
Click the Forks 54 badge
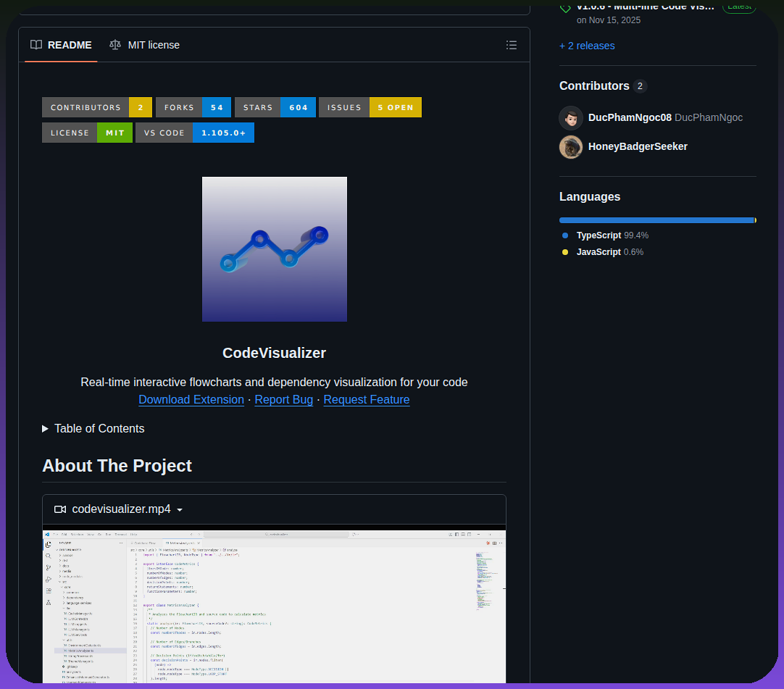(x=193, y=107)
